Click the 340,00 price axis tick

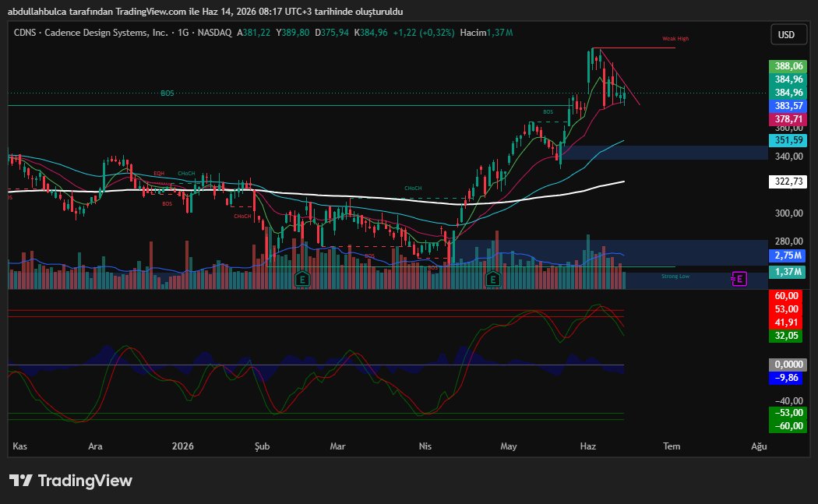pos(788,156)
